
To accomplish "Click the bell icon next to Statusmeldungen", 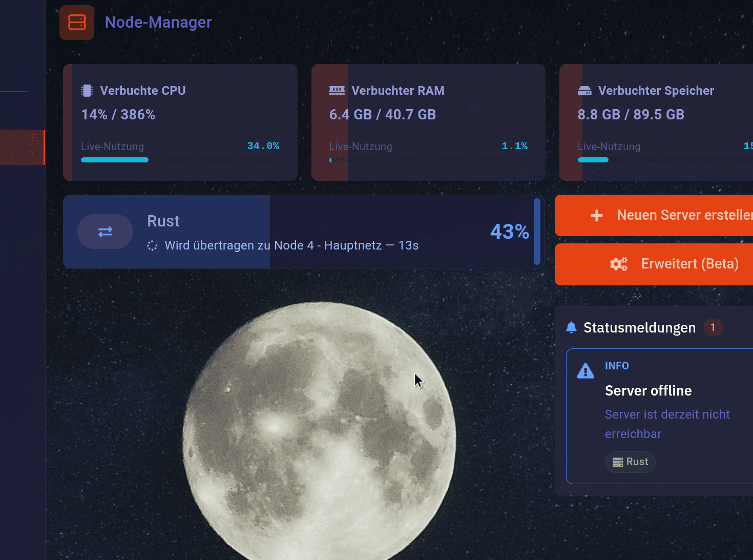I will [572, 327].
